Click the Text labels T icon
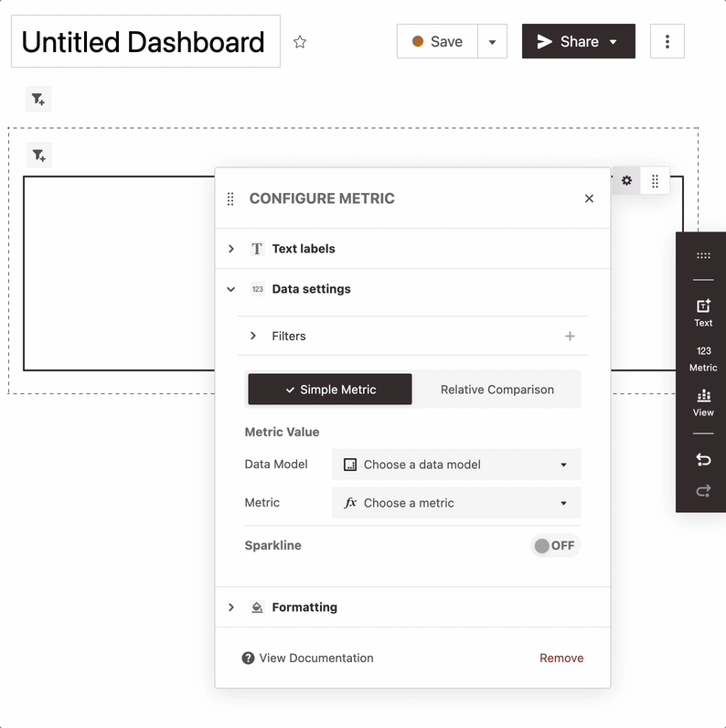Screen dimensions: 726x728 point(257,249)
